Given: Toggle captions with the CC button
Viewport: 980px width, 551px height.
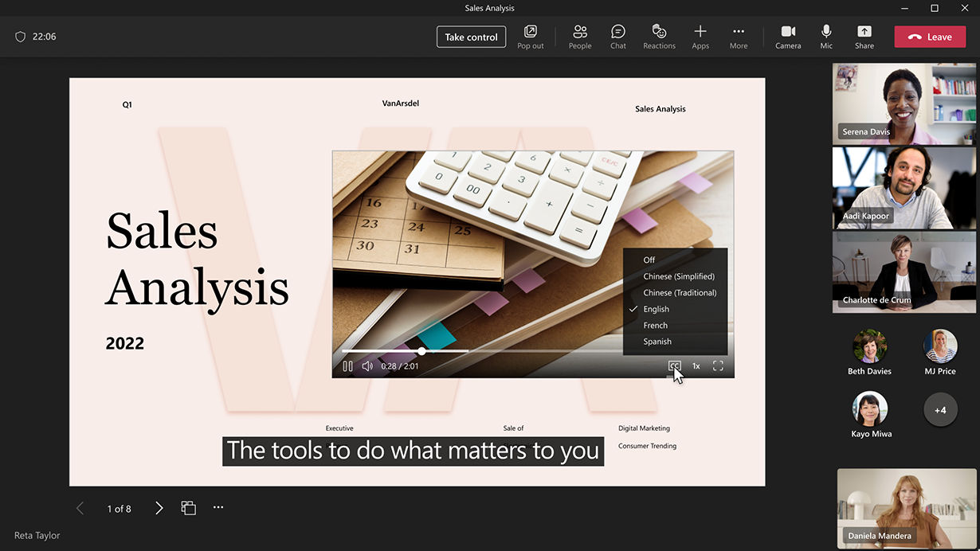Looking at the screenshot, I should click(x=674, y=365).
